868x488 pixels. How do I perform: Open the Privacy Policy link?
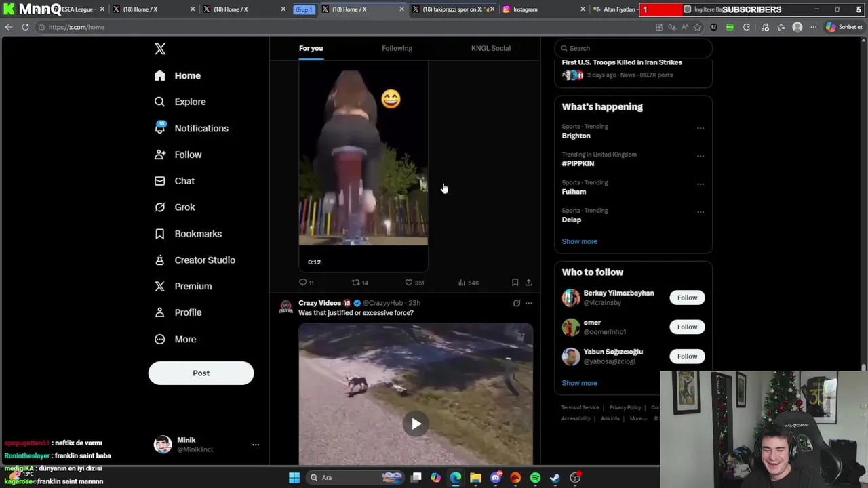[625, 407]
